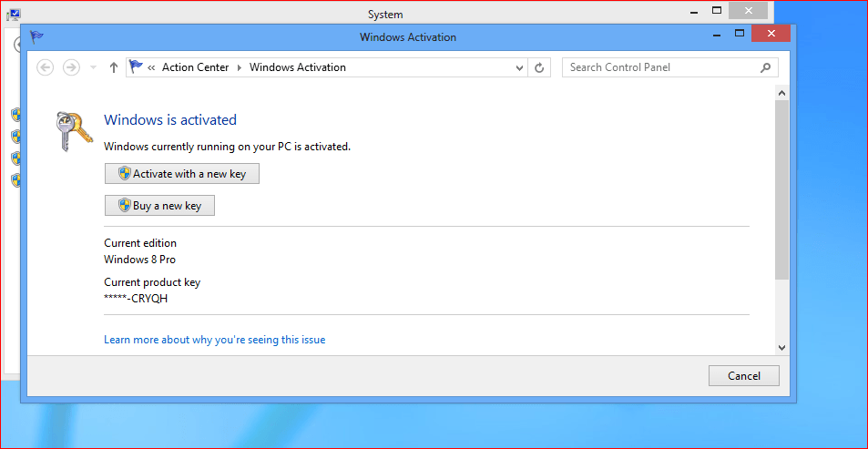Open the recent locations dropdown arrow
Screen dimensions: 868x449
point(93,67)
